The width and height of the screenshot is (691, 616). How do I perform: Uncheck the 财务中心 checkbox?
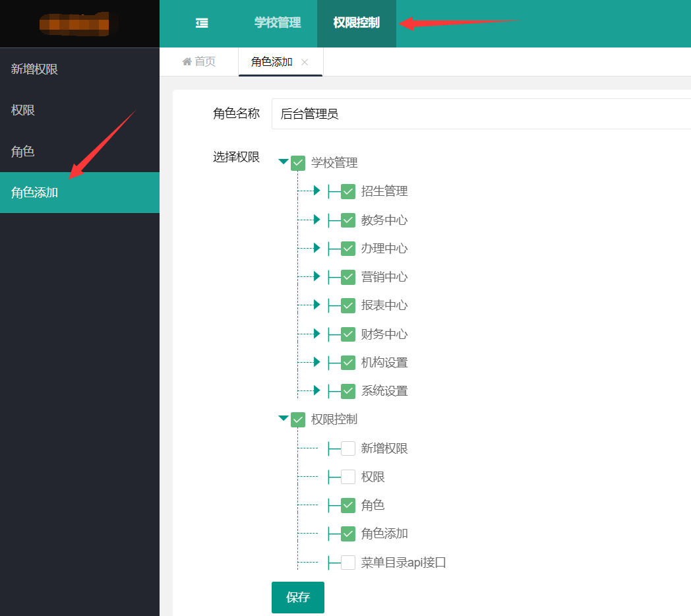tap(348, 334)
